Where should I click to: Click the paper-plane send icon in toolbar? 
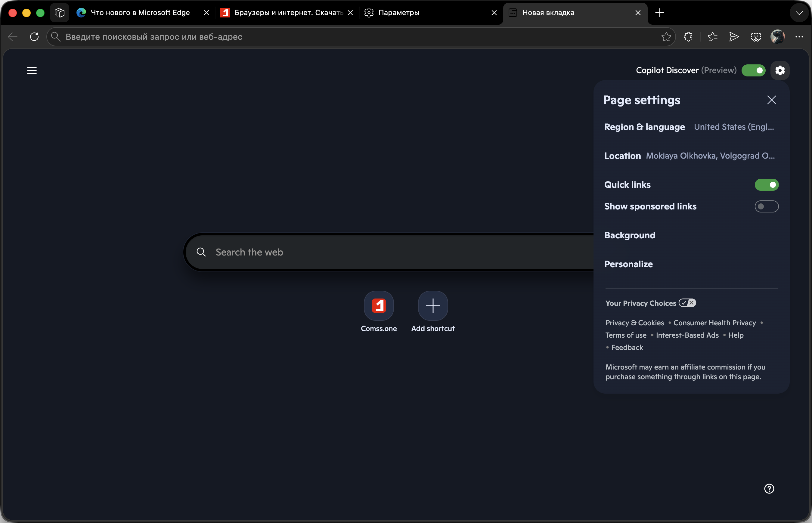[x=734, y=37]
